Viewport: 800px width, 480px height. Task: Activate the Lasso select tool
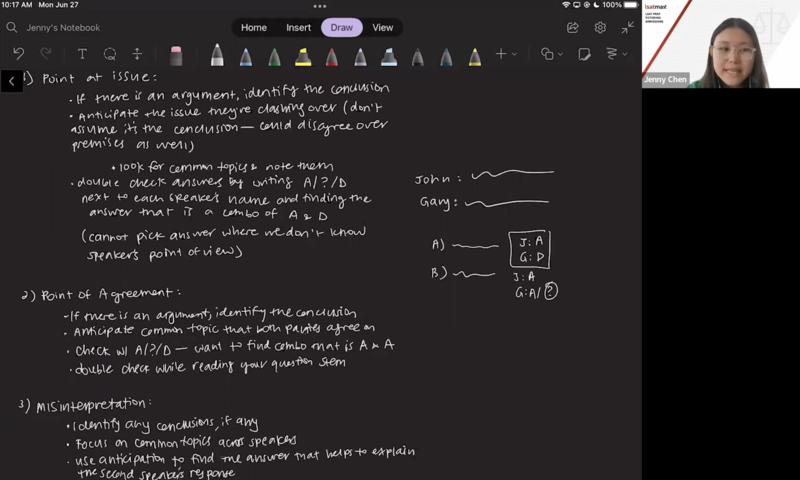click(x=110, y=54)
